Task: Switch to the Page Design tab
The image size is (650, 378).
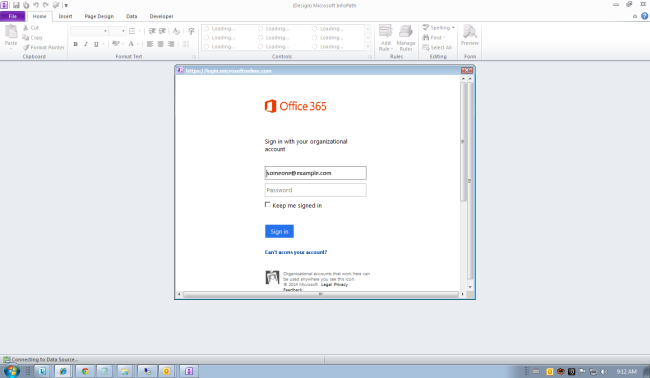Action: [x=99, y=16]
